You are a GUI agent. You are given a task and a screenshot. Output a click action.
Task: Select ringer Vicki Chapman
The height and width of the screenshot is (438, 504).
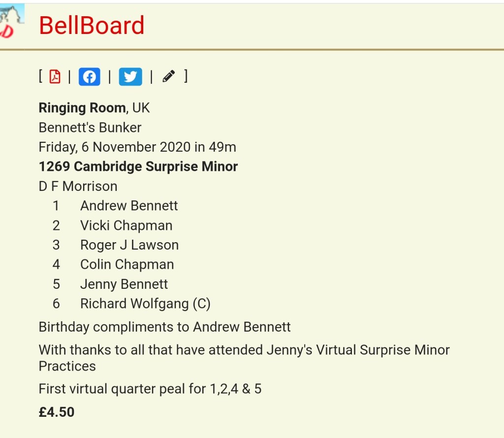click(126, 225)
